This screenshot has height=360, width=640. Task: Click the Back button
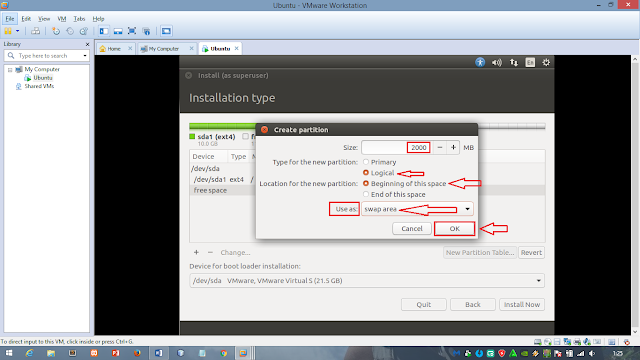473,304
